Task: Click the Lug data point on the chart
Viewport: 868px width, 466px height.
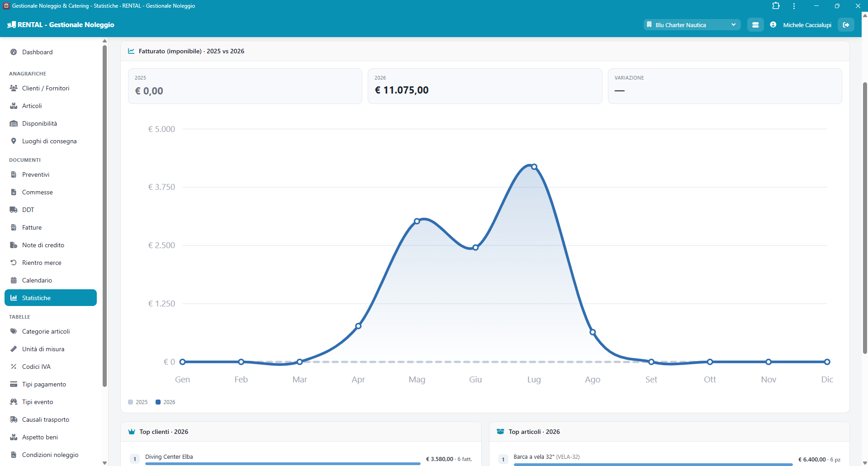Action: coord(534,167)
